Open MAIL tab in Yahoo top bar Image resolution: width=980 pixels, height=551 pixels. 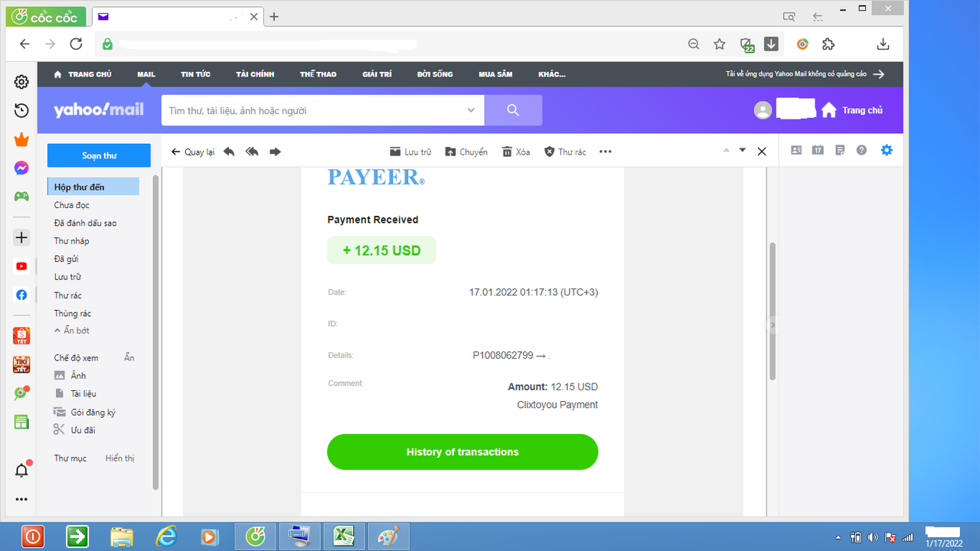146,74
